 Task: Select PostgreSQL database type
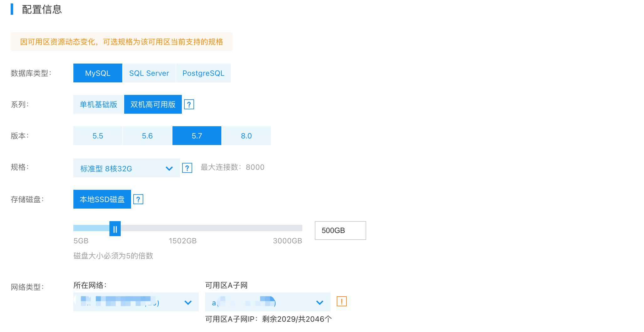click(203, 73)
